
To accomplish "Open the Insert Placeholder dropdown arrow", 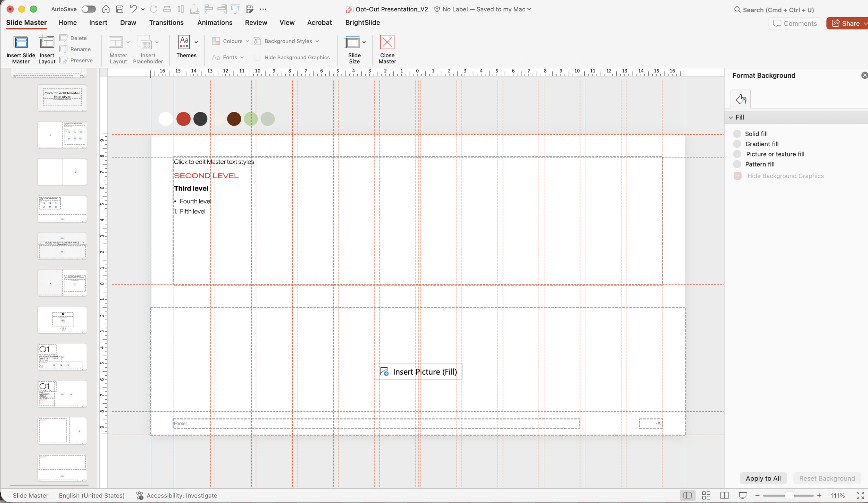I will point(157,42).
